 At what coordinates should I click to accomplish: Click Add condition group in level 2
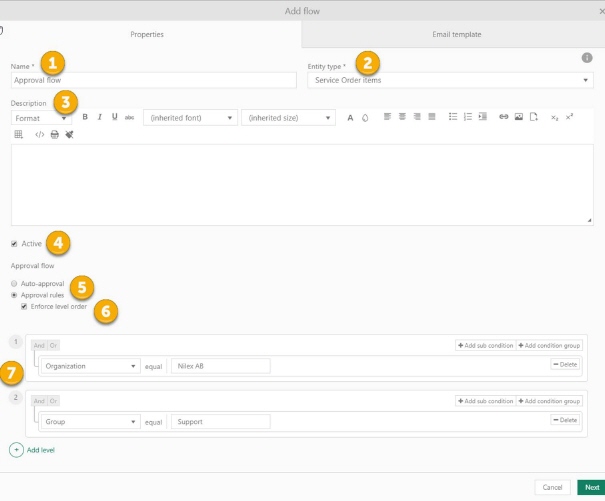click(549, 401)
